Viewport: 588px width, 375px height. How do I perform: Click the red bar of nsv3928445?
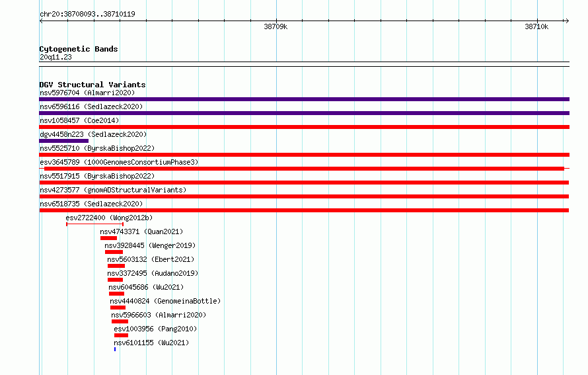[x=114, y=252]
